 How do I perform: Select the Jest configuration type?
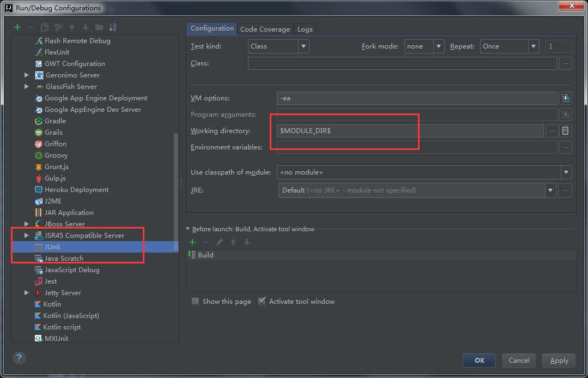[51, 281]
